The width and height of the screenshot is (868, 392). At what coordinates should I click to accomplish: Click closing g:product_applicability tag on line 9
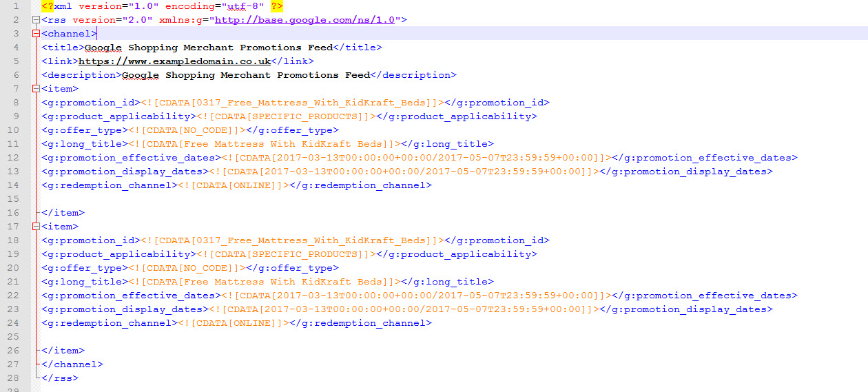(457, 116)
